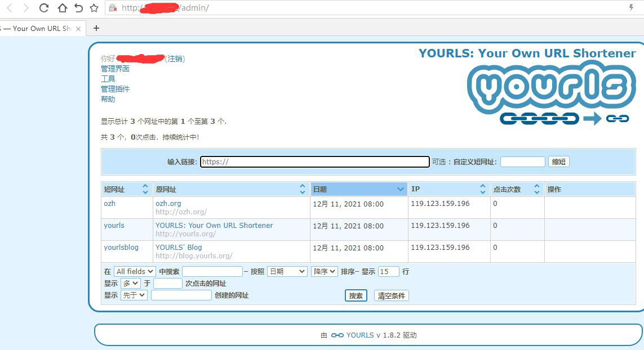Open the All fields search dropdown
The image size is (644, 350).
pos(134,272)
